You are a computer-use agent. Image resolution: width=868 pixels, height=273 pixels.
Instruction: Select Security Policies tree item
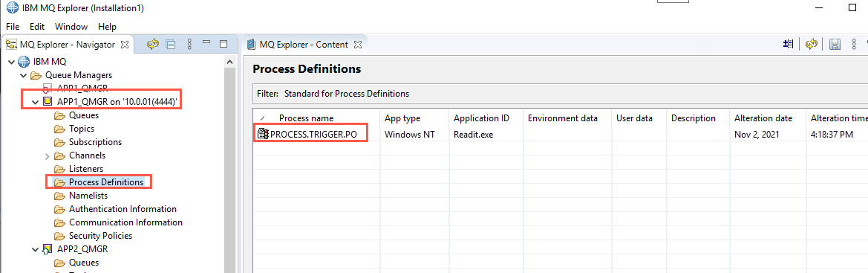coord(101,236)
